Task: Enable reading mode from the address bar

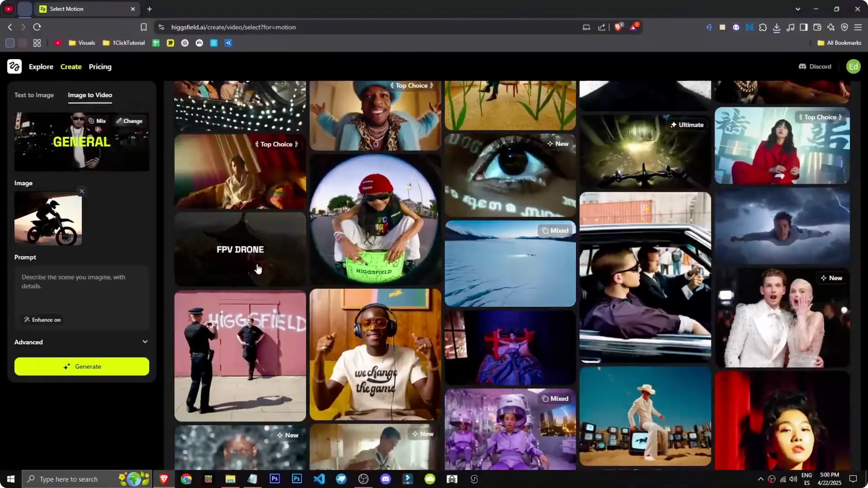Action: point(586,27)
